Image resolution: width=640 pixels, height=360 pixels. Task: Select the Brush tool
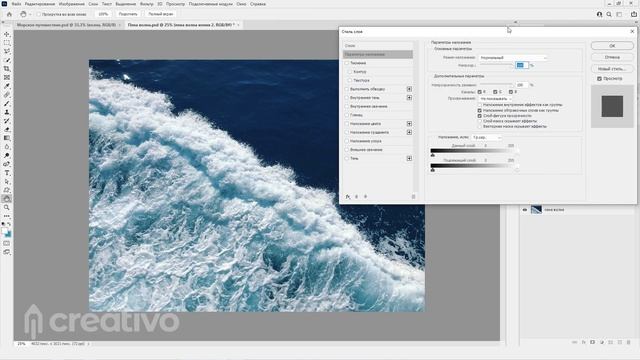pyautogui.click(x=7, y=104)
